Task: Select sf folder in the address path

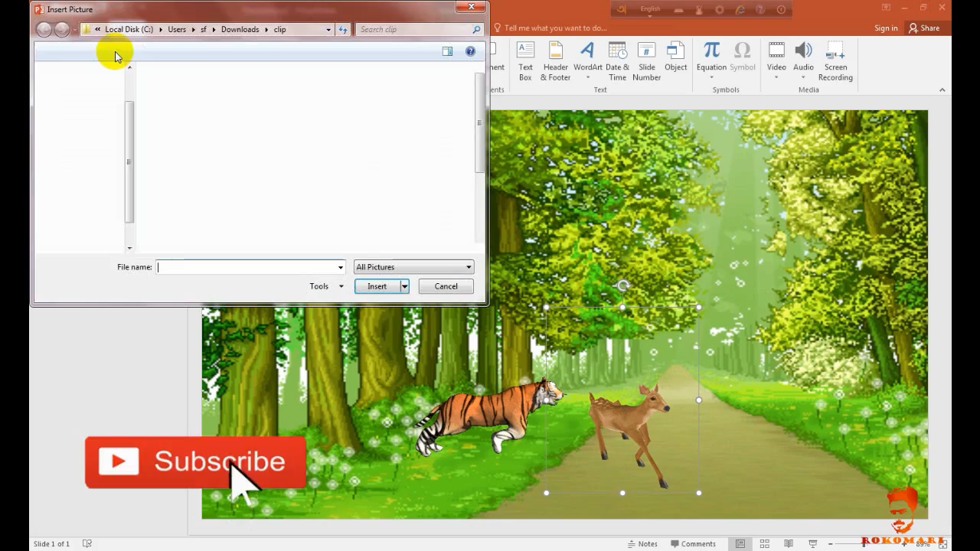Action: coord(204,30)
